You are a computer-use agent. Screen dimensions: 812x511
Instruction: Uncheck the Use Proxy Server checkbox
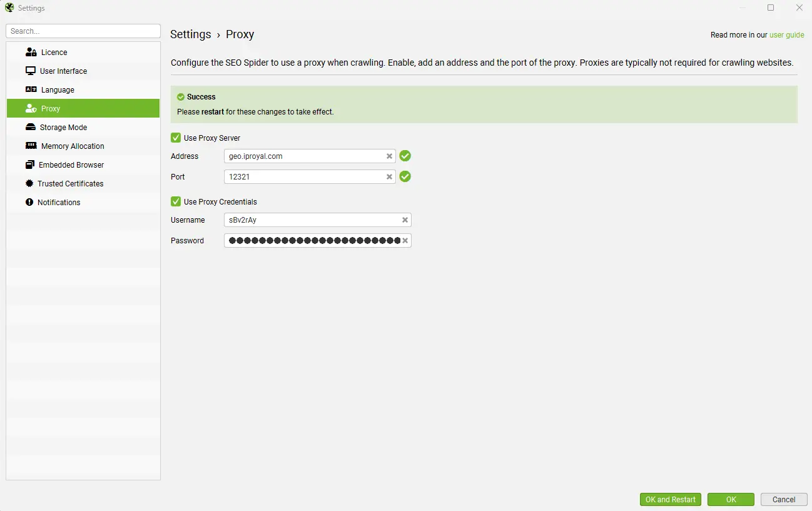[176, 138]
